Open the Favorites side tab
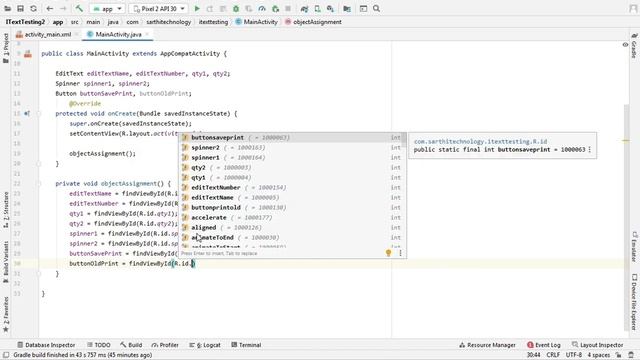The image size is (640, 360). click(6, 314)
